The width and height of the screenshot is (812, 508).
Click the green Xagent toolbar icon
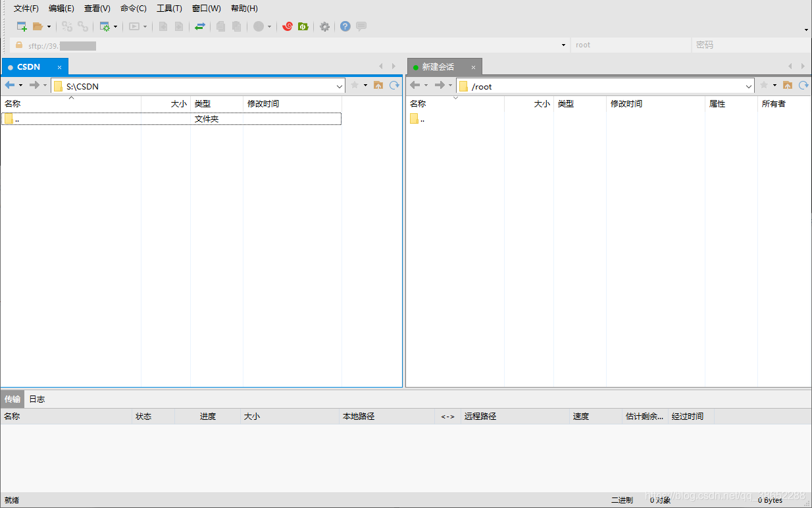pos(303,26)
